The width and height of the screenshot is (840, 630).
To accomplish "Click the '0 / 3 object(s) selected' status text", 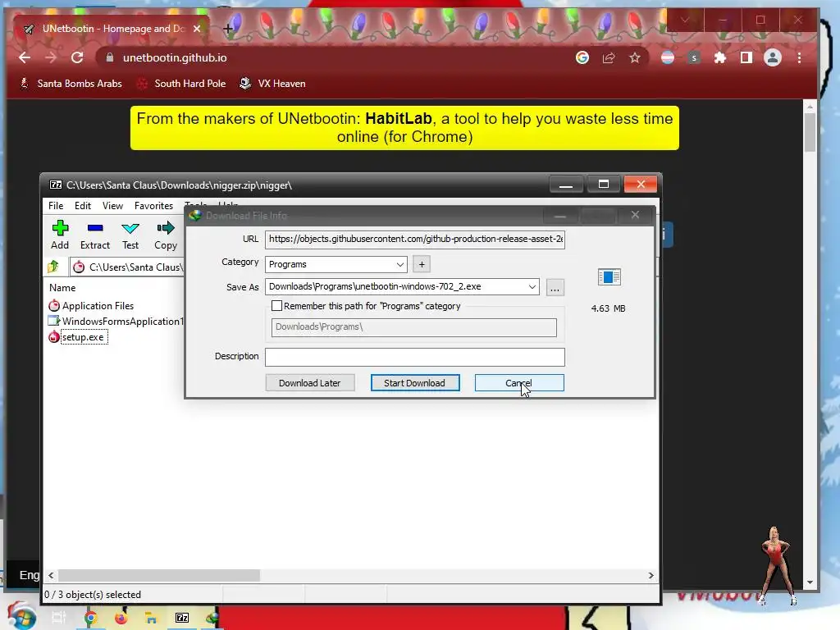I will point(93,595).
